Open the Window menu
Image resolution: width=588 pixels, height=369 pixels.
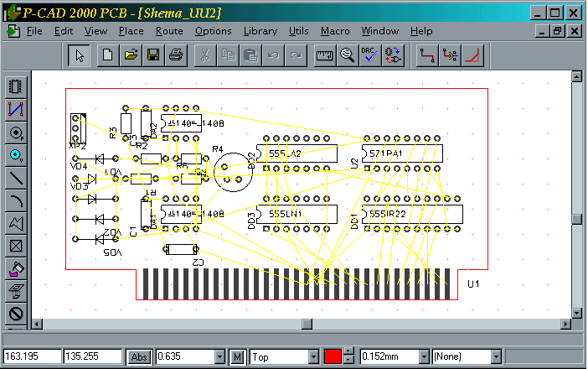pyautogui.click(x=380, y=31)
